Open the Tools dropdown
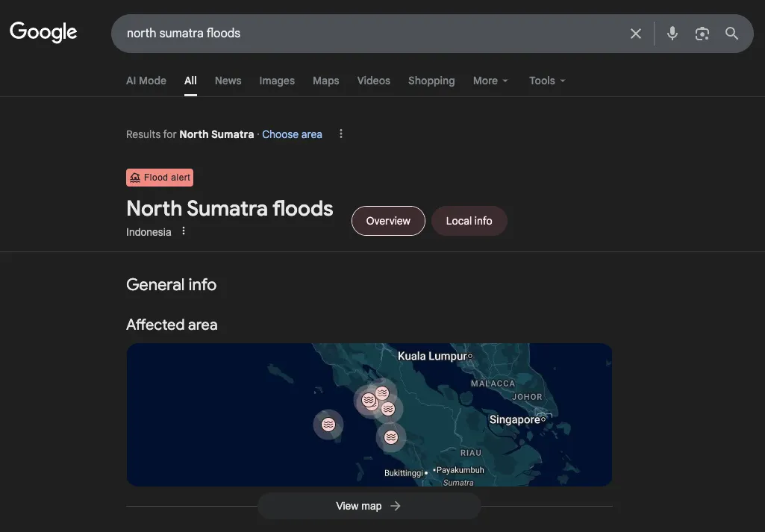Viewport: 765px width, 532px height. pos(546,80)
